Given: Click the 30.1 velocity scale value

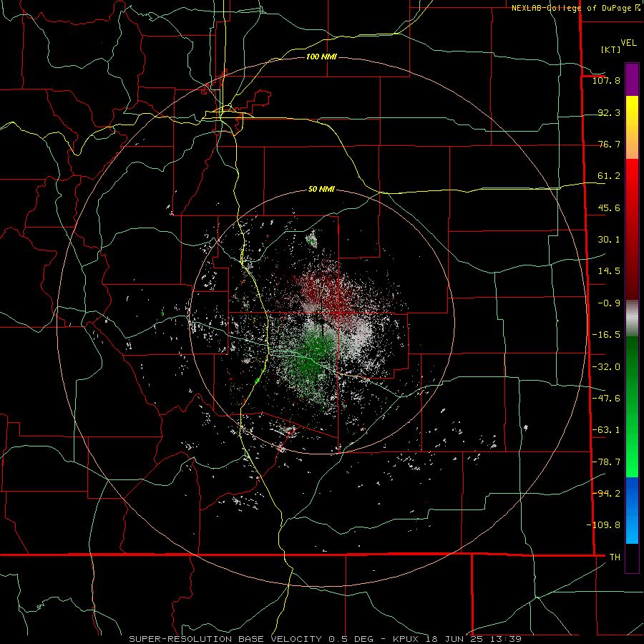Looking at the screenshot, I should [609, 240].
